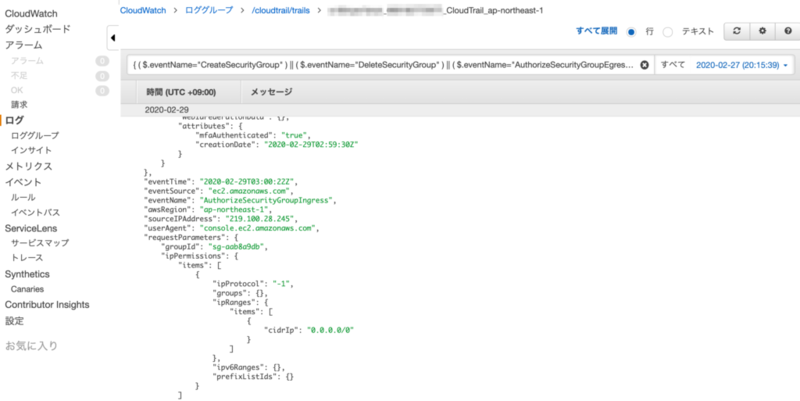Open アラーム section in sidebar
The width and height of the screenshot is (800, 401).
[x=23, y=45]
